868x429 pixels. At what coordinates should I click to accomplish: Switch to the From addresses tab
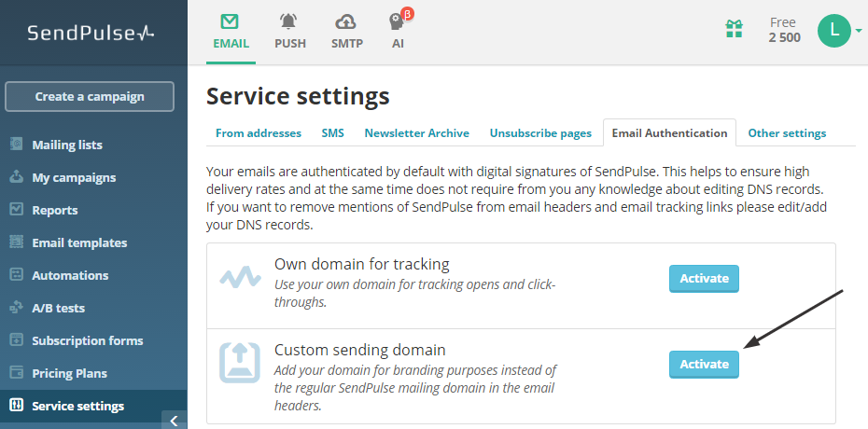coord(259,133)
